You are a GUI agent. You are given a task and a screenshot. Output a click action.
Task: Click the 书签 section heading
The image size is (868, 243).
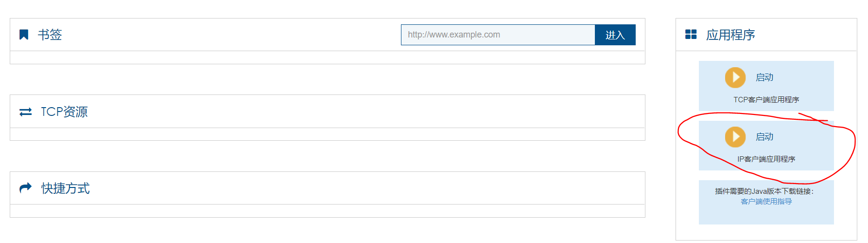(50, 35)
